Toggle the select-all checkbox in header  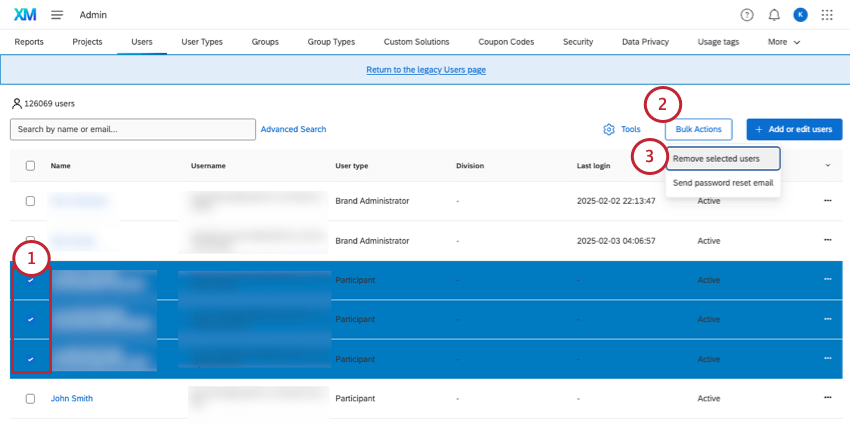click(x=30, y=166)
